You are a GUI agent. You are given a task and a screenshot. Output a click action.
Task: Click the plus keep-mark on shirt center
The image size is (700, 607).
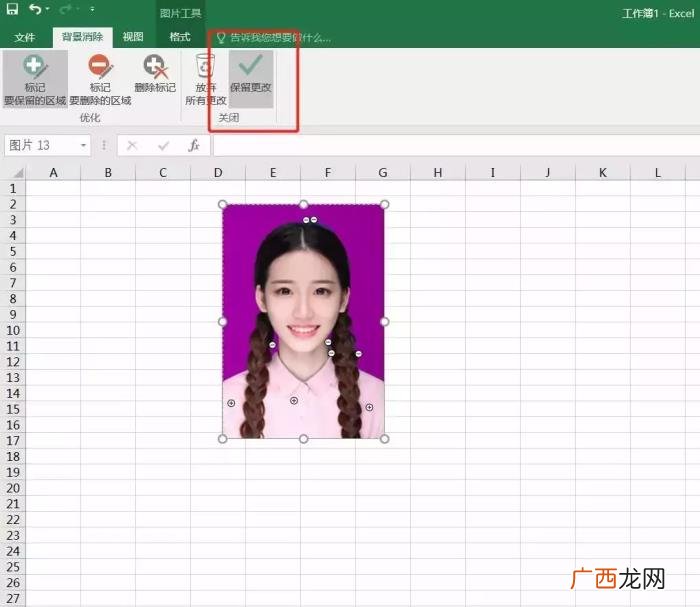point(294,401)
